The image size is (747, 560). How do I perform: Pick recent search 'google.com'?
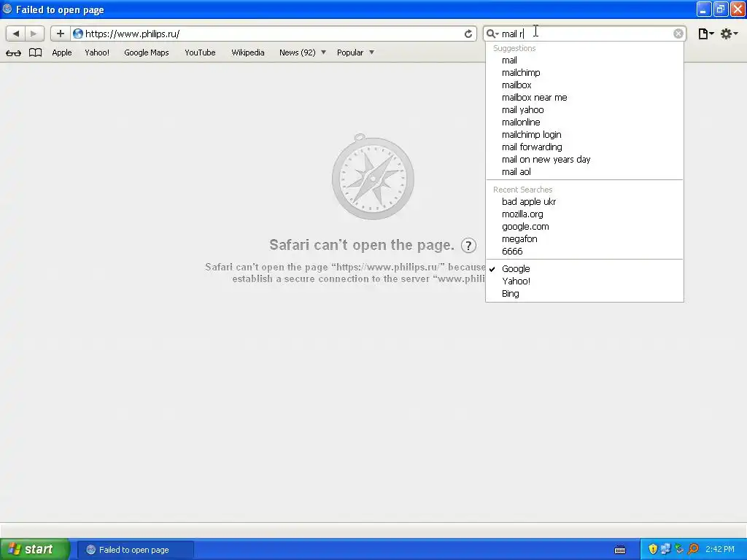coord(584,227)
